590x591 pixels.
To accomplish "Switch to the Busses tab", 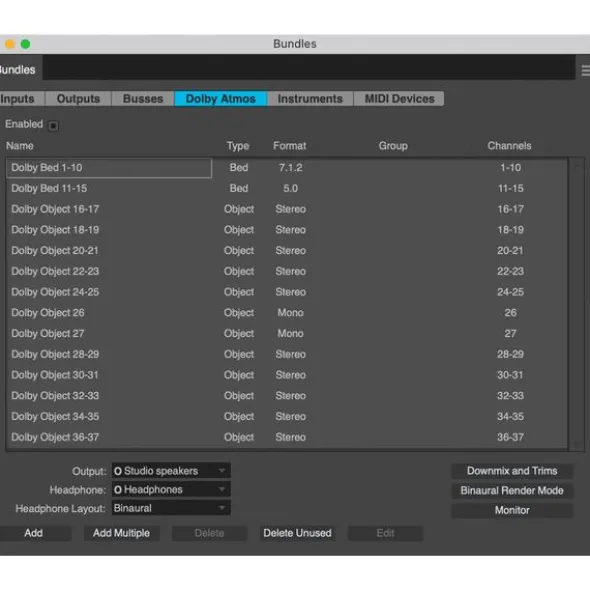I will click(x=143, y=99).
